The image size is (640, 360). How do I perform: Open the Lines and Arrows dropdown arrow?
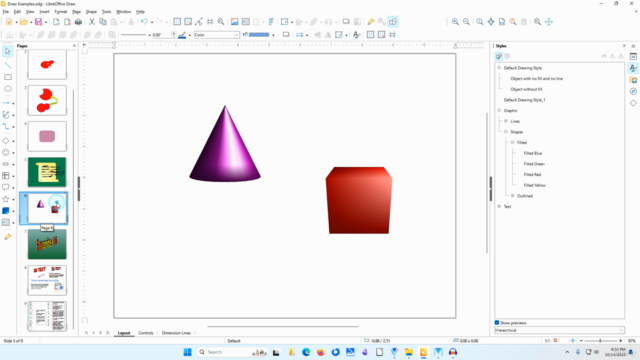pyautogui.click(x=13, y=103)
